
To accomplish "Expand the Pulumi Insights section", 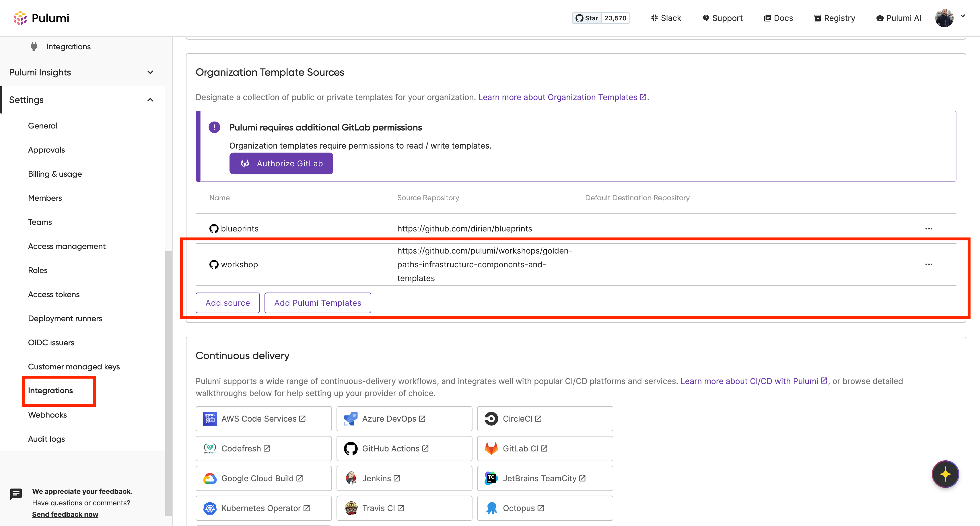I will tap(82, 72).
